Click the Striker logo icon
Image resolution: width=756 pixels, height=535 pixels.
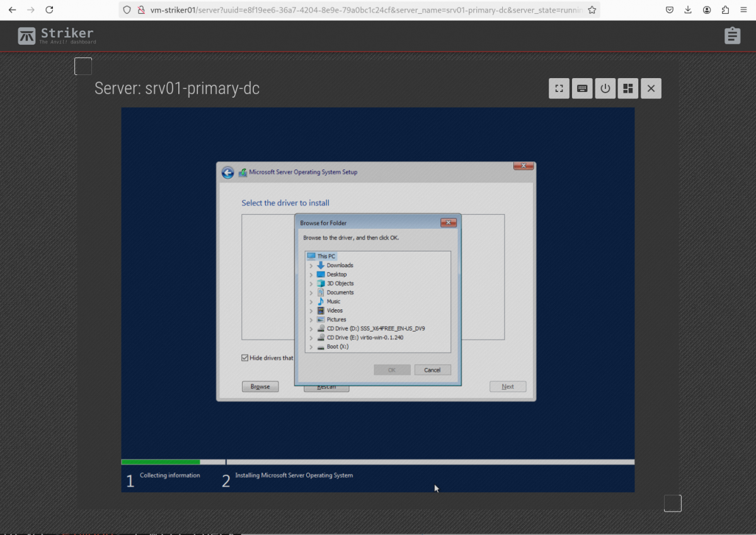pyautogui.click(x=26, y=36)
